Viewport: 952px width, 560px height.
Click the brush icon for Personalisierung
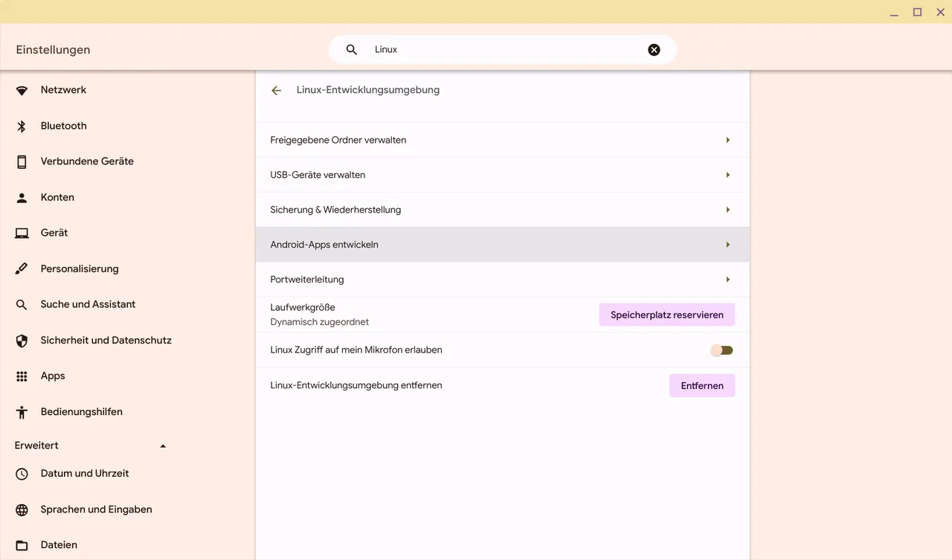coord(22,269)
